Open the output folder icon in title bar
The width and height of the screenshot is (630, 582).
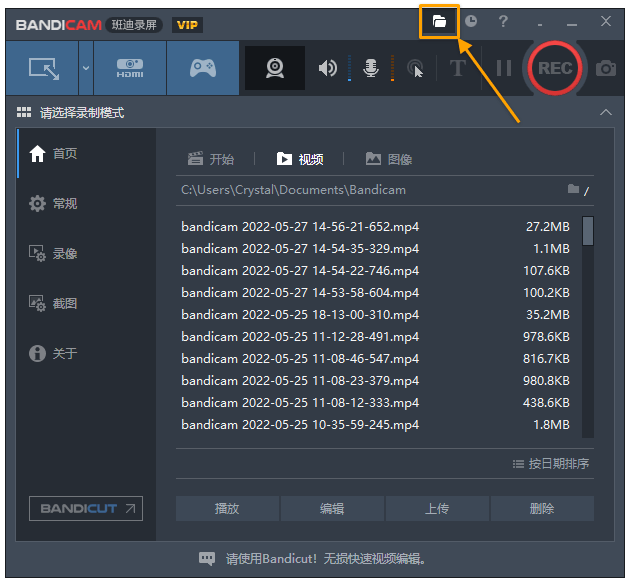point(439,21)
